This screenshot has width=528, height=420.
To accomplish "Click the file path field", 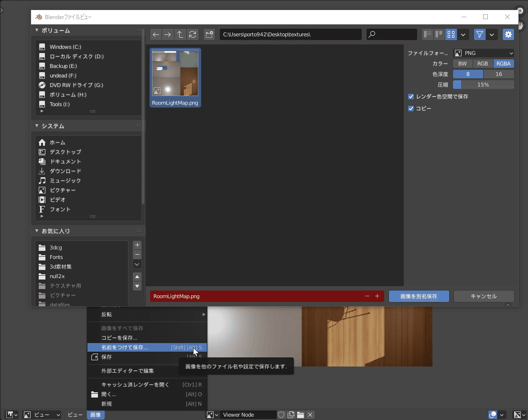I will click(291, 34).
